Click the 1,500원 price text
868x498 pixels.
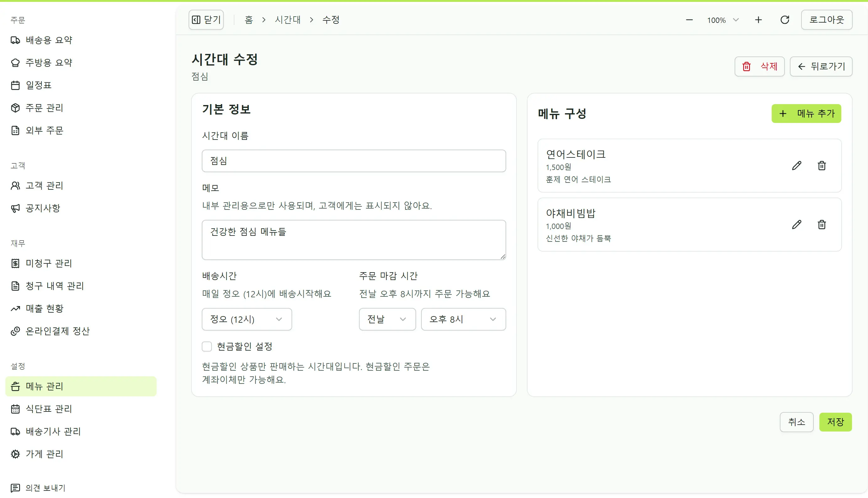tap(558, 167)
